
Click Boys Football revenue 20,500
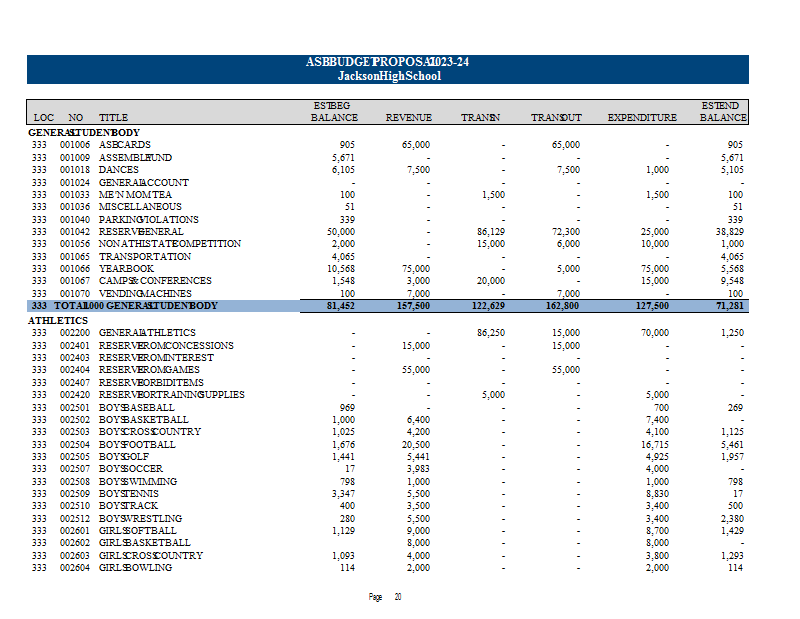pos(416,445)
